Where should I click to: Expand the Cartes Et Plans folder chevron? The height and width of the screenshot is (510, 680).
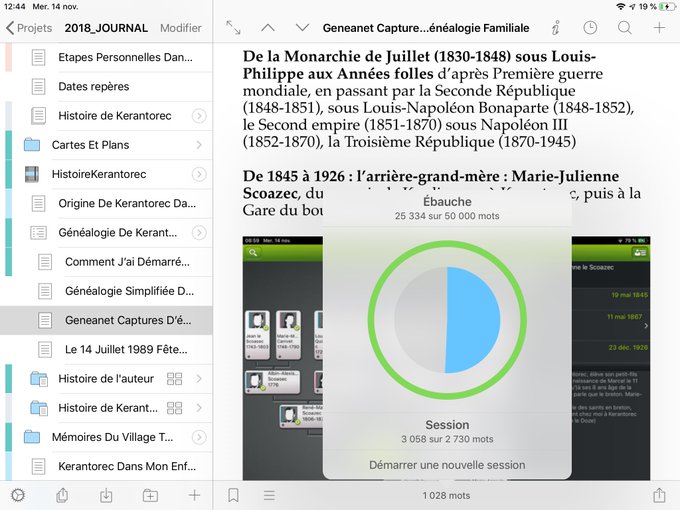198,145
